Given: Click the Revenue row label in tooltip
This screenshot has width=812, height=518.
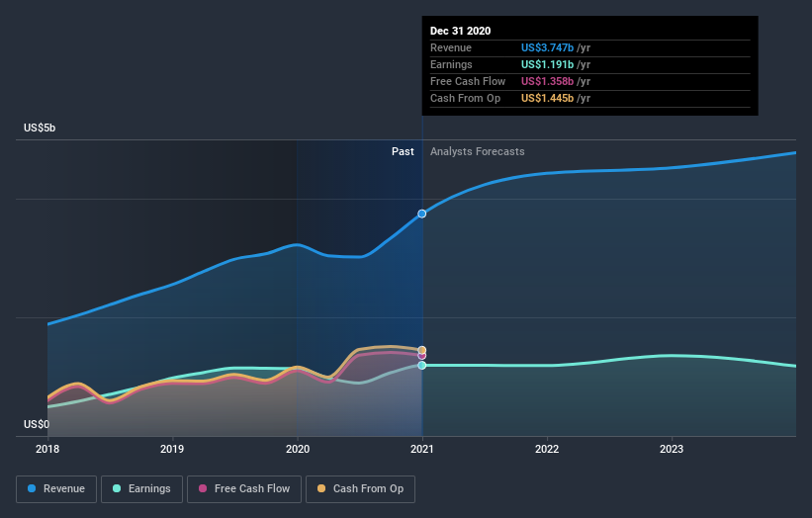Looking at the screenshot, I should click(451, 47).
